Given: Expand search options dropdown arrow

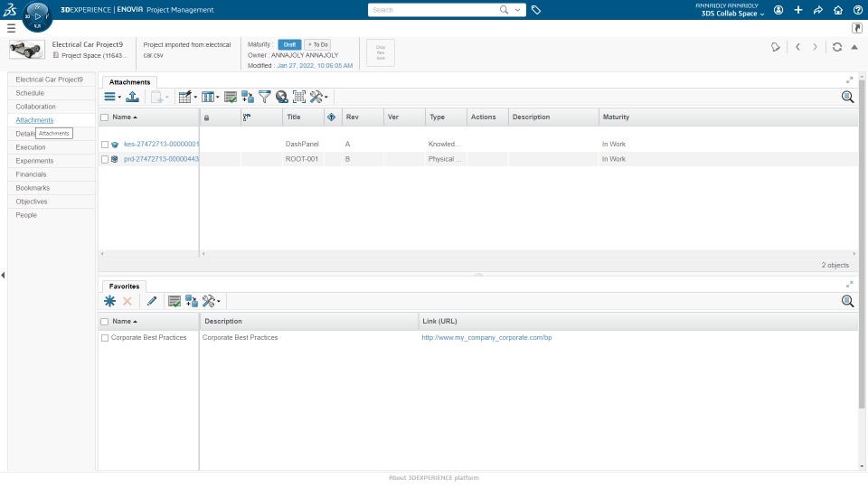Looking at the screenshot, I should point(517,9).
